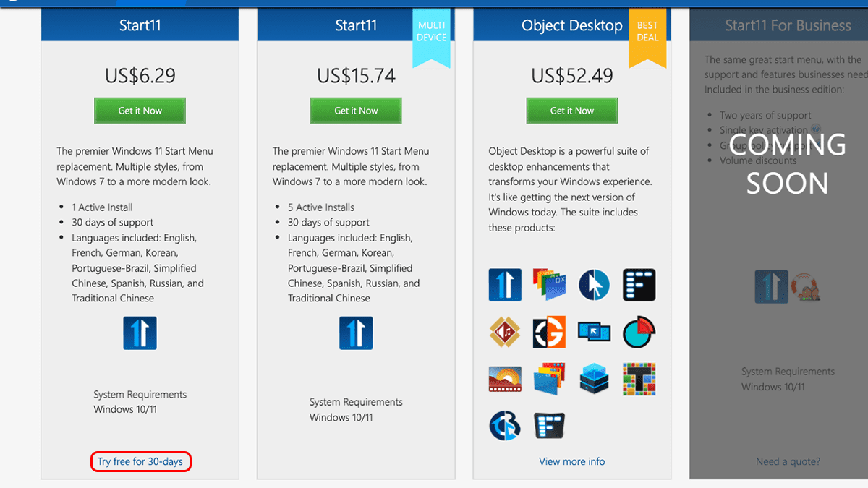Open the Try free for 30-days link

click(140, 461)
